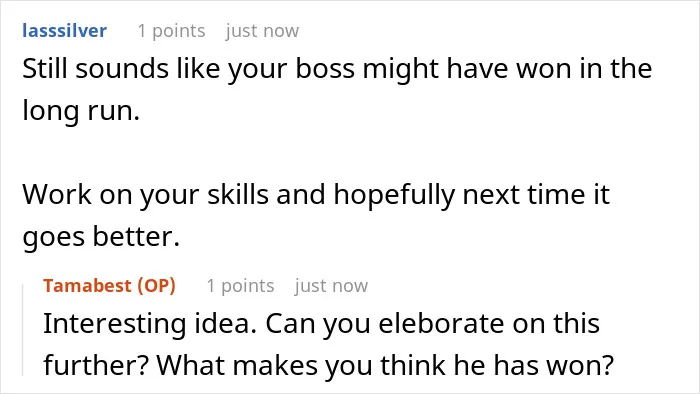
Task: Collapse the reply thread using vertical line
Action: point(23,330)
